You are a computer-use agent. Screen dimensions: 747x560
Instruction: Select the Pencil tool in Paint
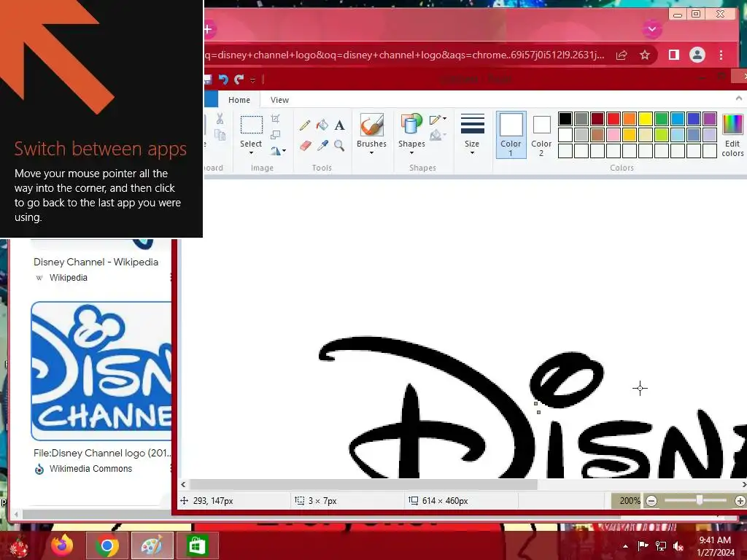(305, 125)
